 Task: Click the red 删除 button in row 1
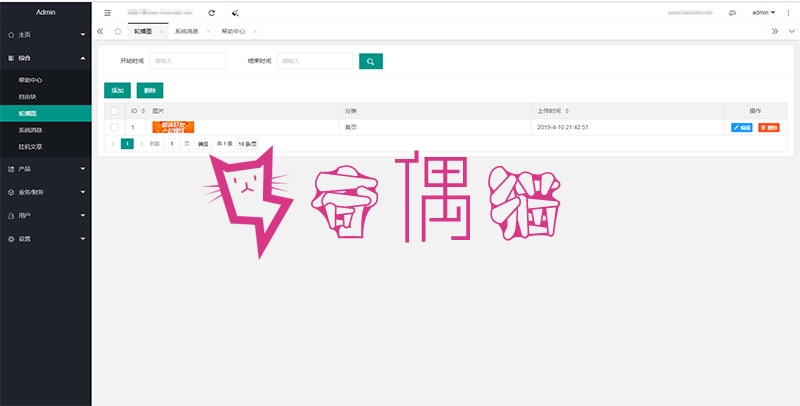click(769, 128)
